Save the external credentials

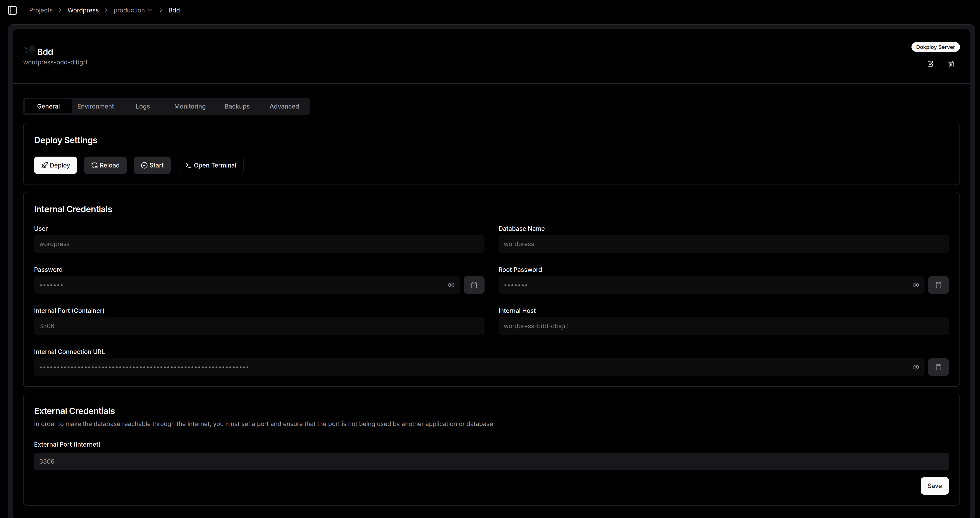[934, 486]
